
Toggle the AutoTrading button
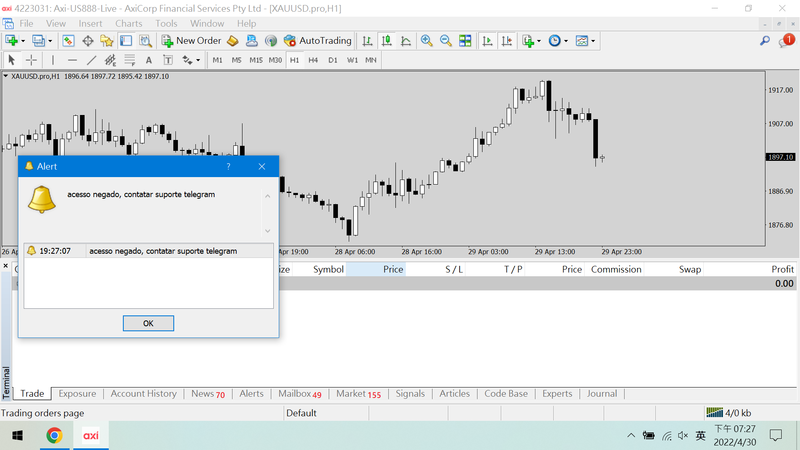coord(318,41)
